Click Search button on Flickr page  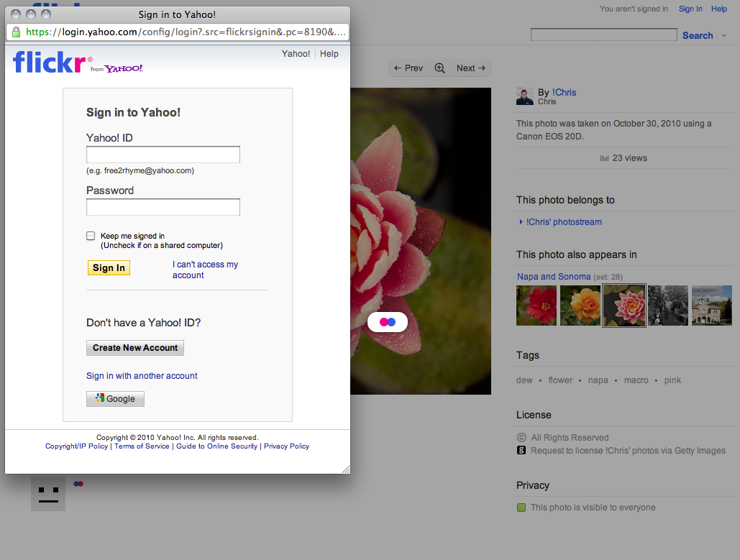tap(698, 35)
